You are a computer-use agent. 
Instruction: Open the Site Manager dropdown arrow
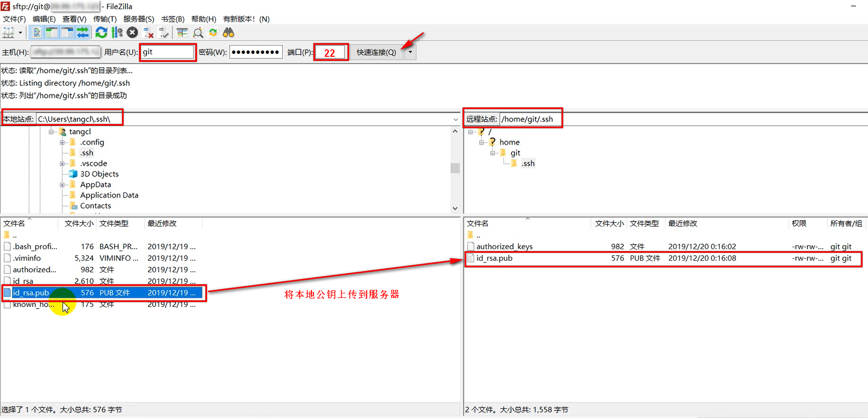(x=21, y=33)
